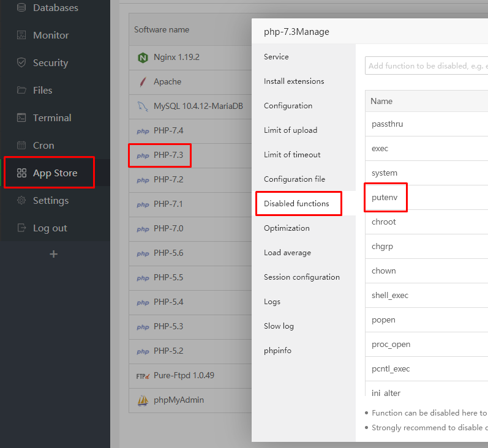Screen dimensions: 488x448
Task: Click the Pure-Ftpd 1.0.49 name
Action: pyautogui.click(x=184, y=376)
